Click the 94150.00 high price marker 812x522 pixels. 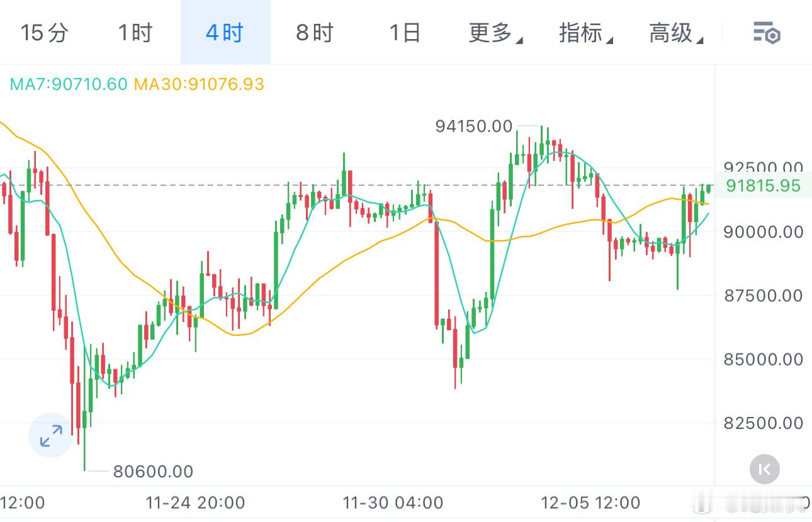tap(474, 126)
